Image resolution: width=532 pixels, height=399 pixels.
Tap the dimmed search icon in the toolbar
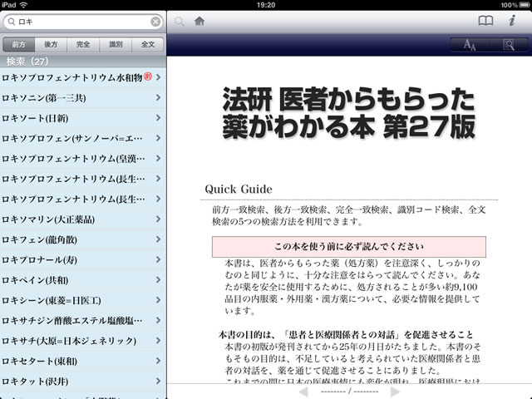180,22
